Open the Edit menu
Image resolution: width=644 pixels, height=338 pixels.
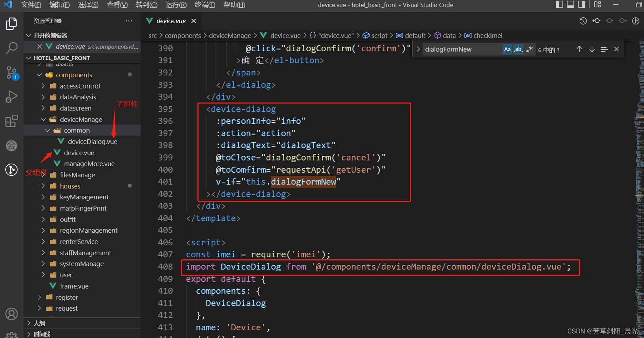click(59, 5)
